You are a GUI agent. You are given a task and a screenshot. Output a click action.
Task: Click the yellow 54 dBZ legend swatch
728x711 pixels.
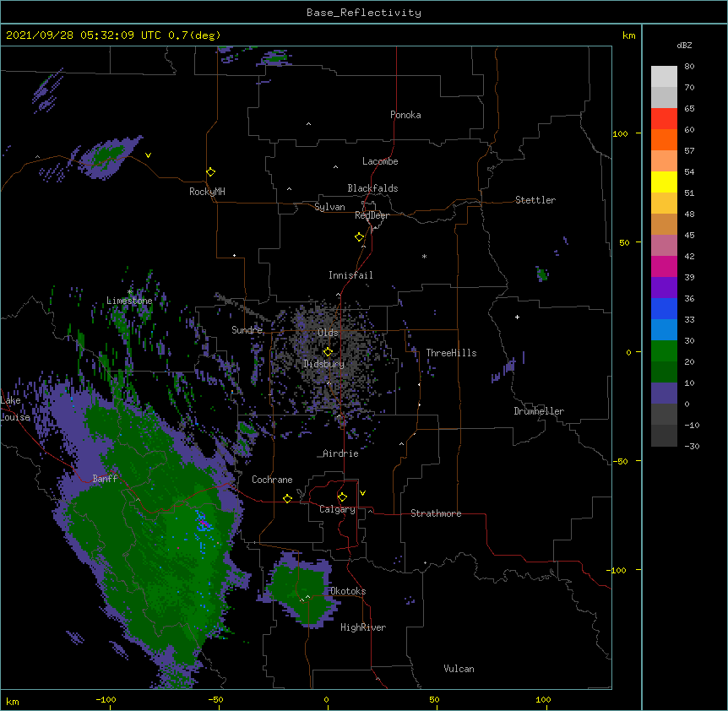coord(664,182)
